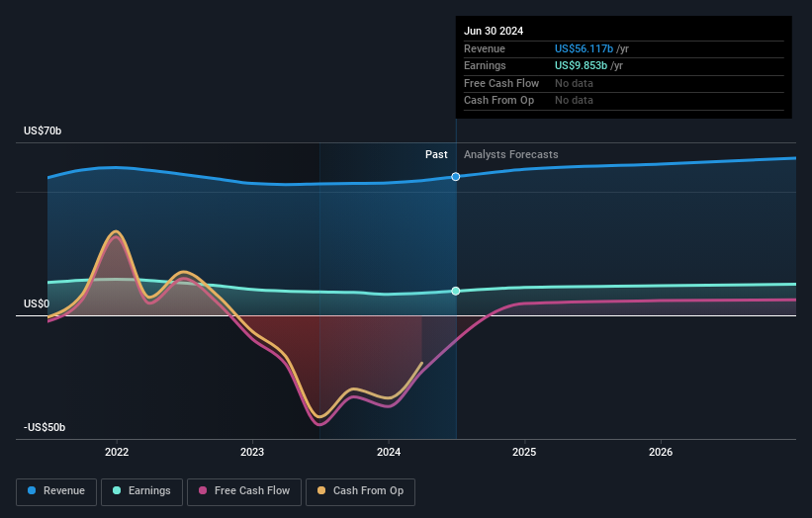Screen dimensions: 812x518
Task: Click the US$56.117b revenue value
Action: click(x=585, y=48)
